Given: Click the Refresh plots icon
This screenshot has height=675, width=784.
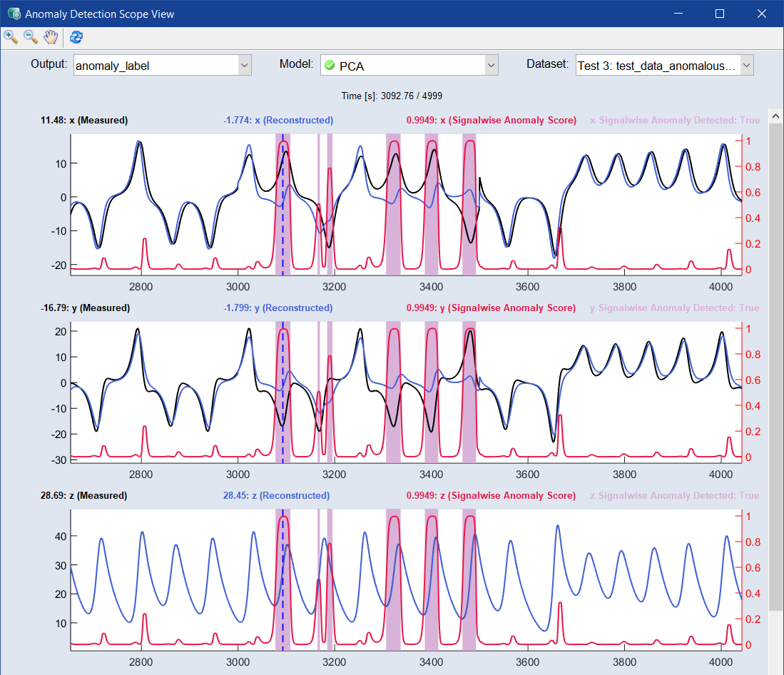Looking at the screenshot, I should click(x=76, y=37).
